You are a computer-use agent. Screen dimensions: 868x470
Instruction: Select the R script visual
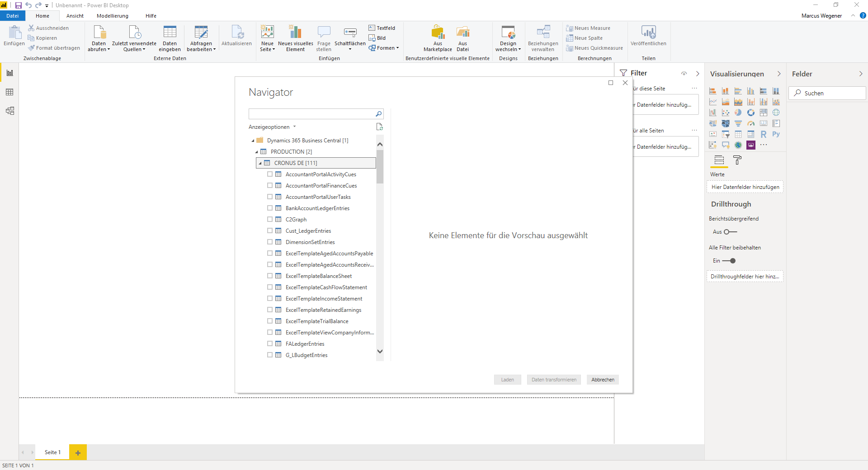[764, 134]
